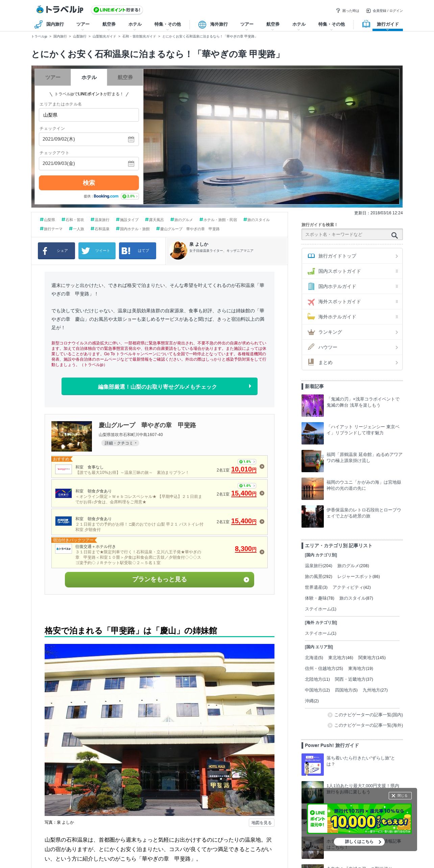Open 石和・笛吹観光ガイド breadcrumb

click(139, 37)
